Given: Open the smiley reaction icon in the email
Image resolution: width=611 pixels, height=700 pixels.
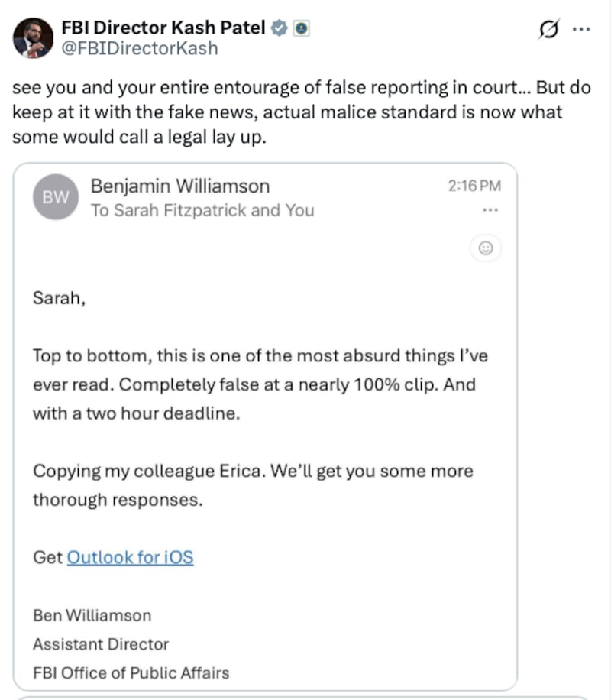Looking at the screenshot, I should coord(486,248).
